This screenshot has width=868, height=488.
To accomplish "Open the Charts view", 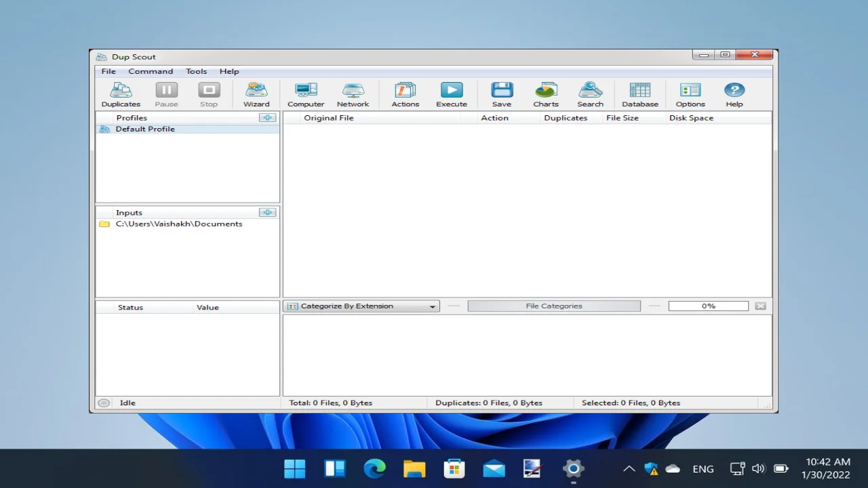I will (546, 94).
